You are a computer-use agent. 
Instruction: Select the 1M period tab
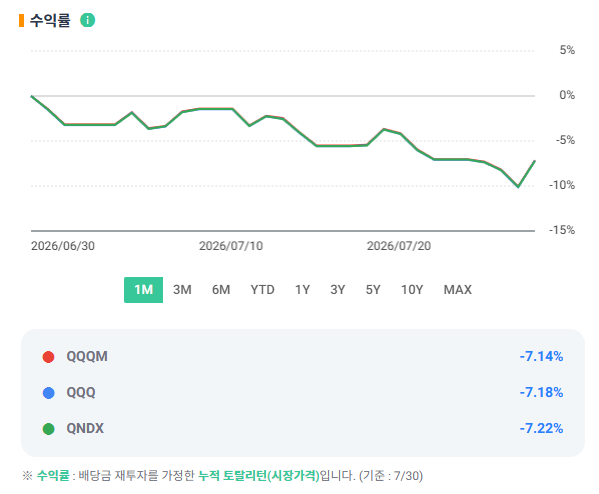coord(143,290)
